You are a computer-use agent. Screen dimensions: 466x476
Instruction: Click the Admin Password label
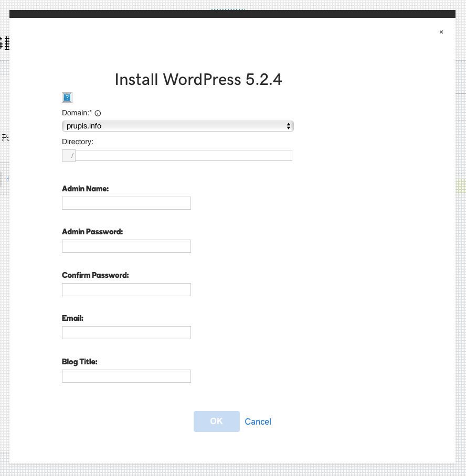(92, 232)
